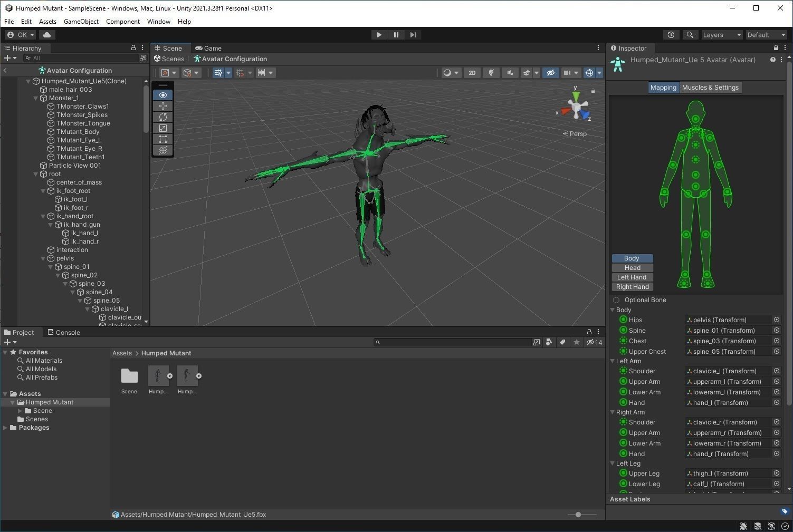Open the cloud services icon
The image size is (793, 532).
[47, 35]
